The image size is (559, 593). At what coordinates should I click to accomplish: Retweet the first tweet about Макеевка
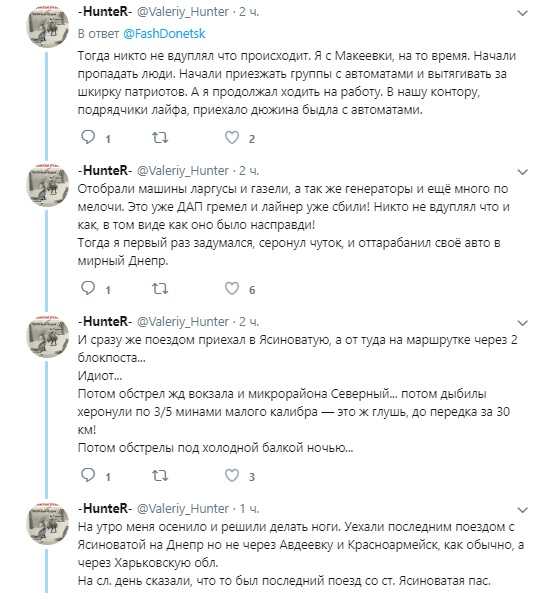coord(160,138)
